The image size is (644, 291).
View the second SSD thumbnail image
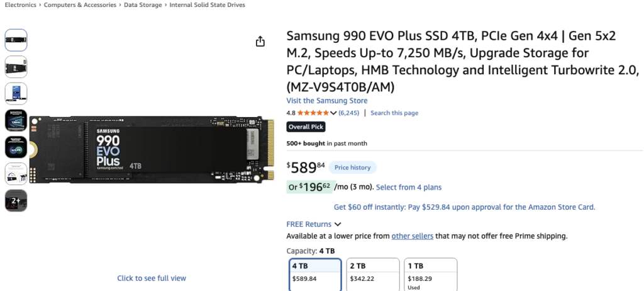click(x=16, y=67)
